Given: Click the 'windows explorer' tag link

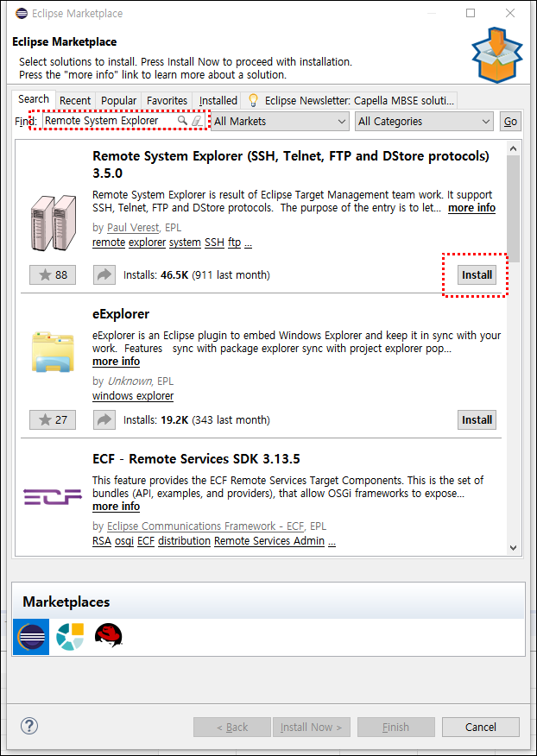Looking at the screenshot, I should pos(133,396).
